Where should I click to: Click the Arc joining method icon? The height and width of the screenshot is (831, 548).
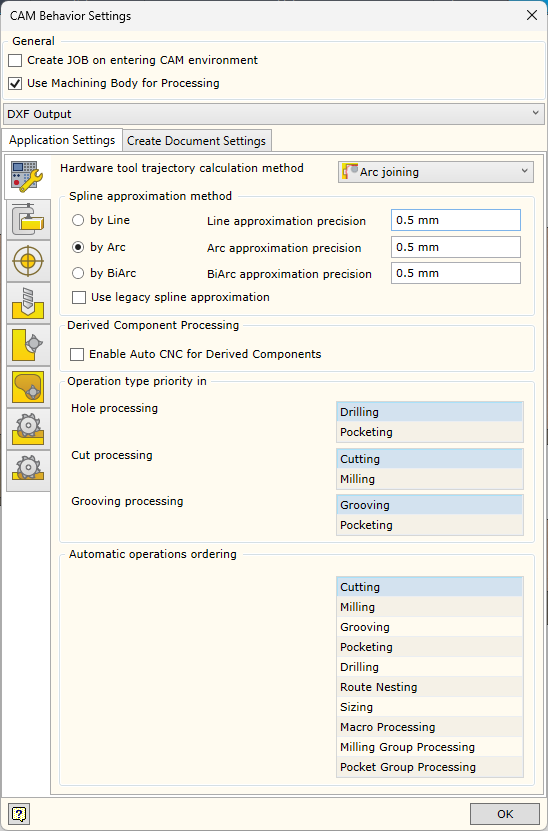[350, 172]
